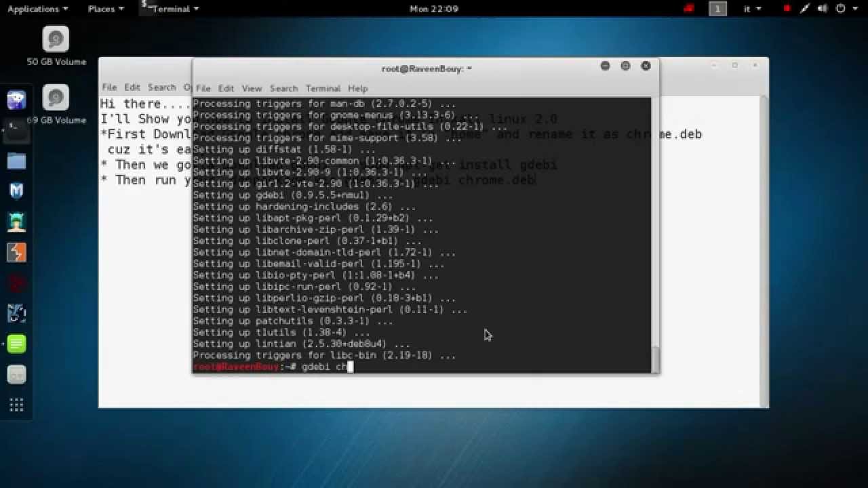Click the terminal vertical scrollbar handle

point(655,359)
